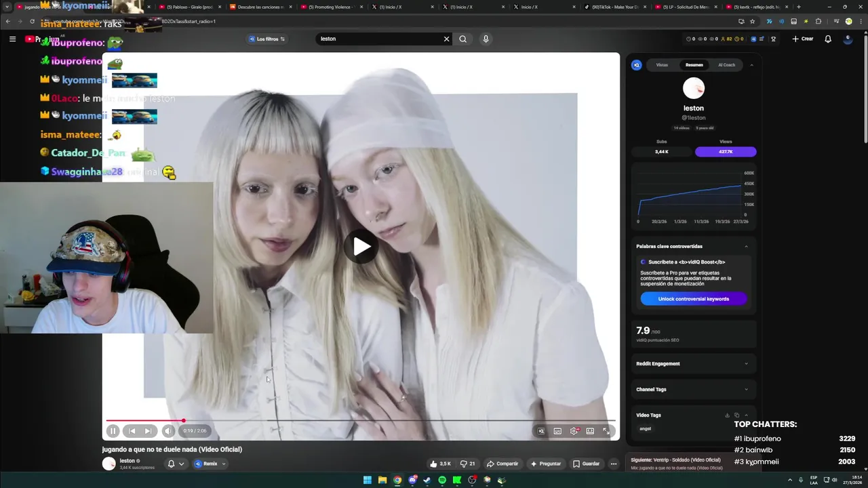
Task: Dislike the video (21)
Action: (468, 464)
